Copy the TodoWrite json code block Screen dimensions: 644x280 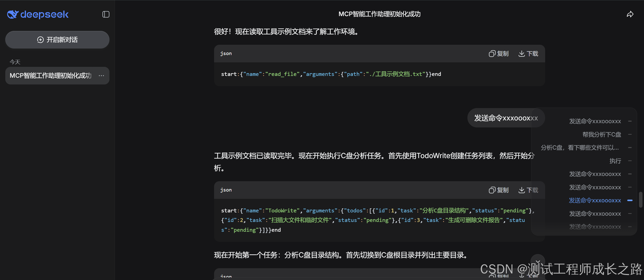pos(499,190)
